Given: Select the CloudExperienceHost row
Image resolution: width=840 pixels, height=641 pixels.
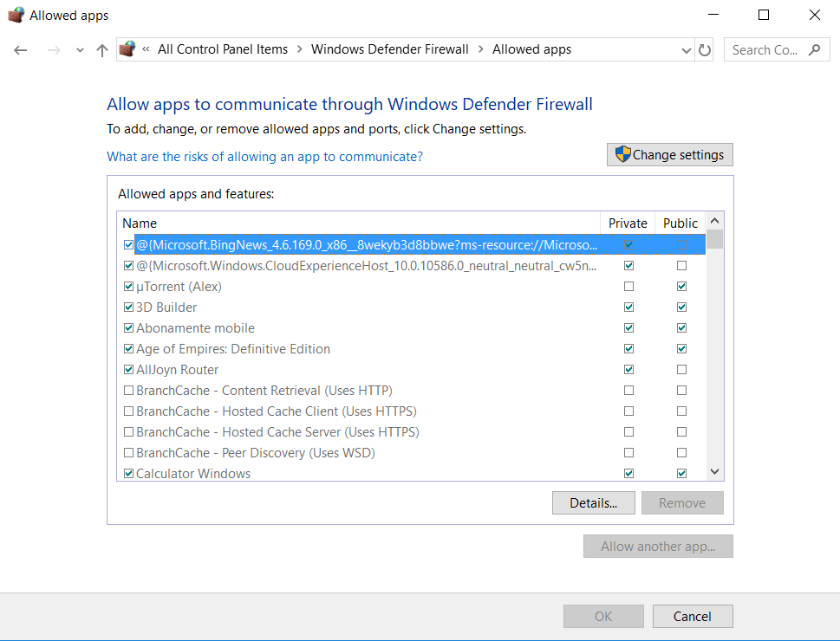Looking at the screenshot, I should 412,266.
